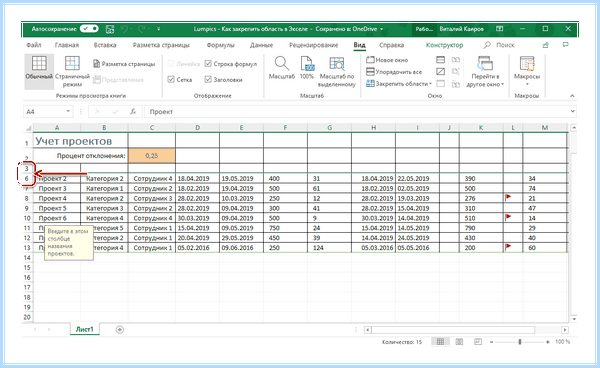Switch to the Главная tab
600x368 pixels.
pos(67,45)
